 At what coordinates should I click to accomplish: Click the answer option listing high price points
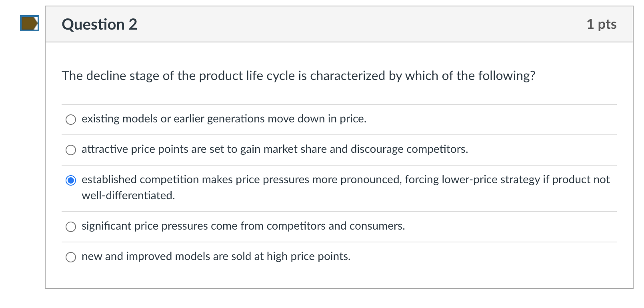pyautogui.click(x=216, y=256)
